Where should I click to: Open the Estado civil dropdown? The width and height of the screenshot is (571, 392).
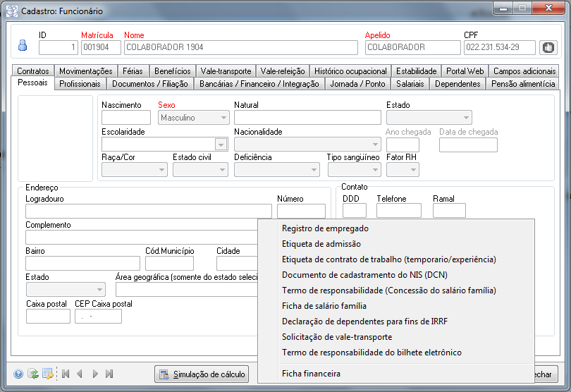[222, 170]
